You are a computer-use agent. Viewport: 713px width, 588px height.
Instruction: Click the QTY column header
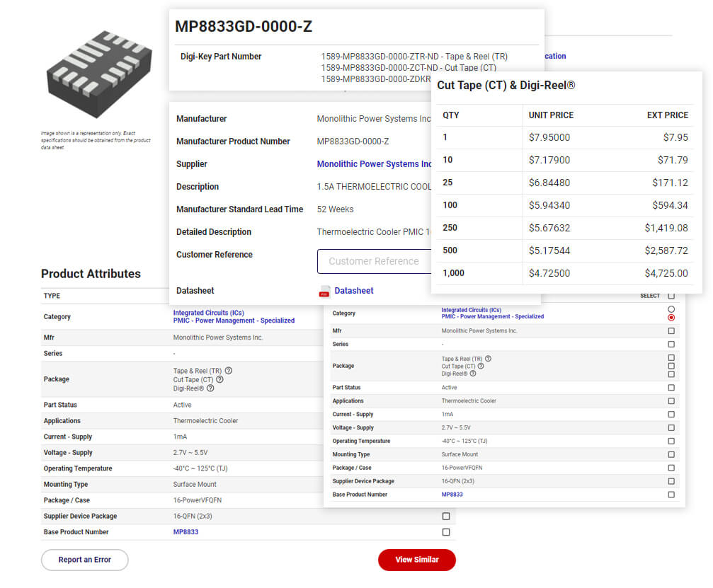450,115
